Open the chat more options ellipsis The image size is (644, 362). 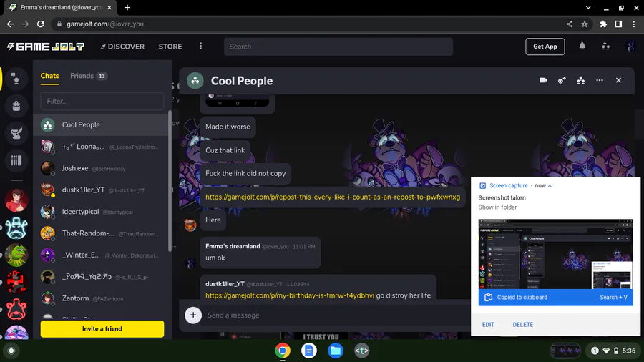[600, 80]
